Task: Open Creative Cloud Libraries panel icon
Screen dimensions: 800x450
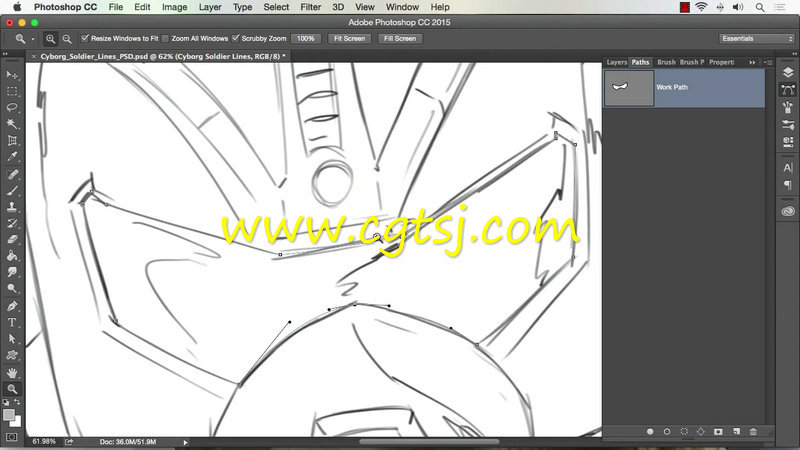Action: (788, 211)
